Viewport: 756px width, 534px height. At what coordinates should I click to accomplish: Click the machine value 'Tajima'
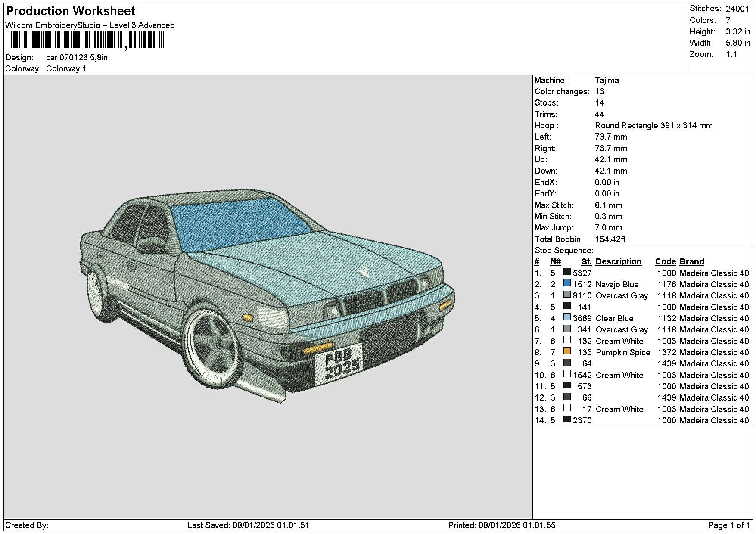[x=607, y=81]
